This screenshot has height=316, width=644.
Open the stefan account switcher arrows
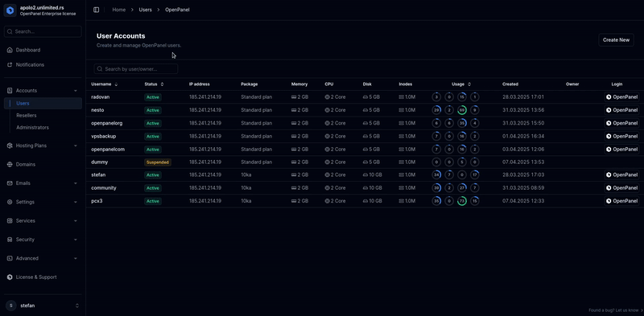click(x=76, y=306)
